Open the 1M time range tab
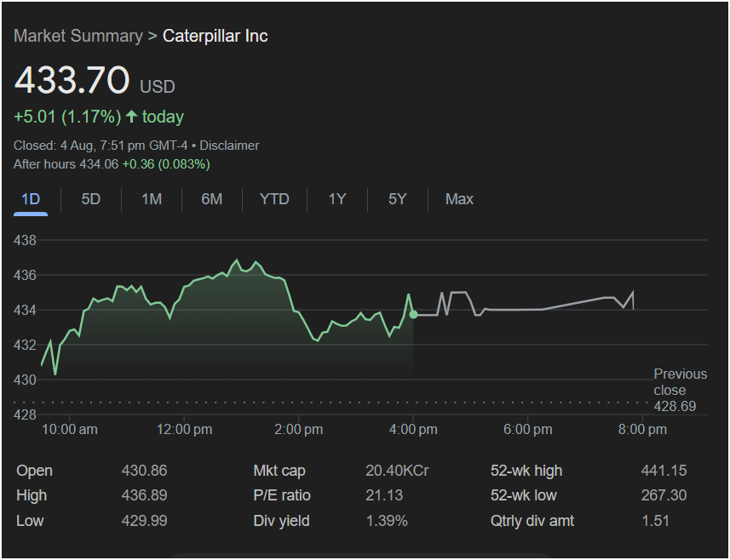The image size is (730, 560). [152, 199]
